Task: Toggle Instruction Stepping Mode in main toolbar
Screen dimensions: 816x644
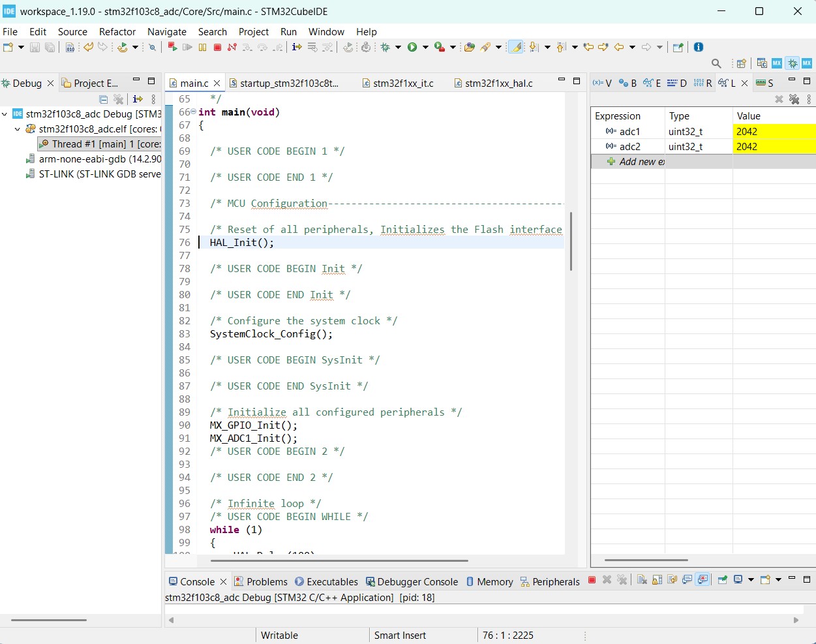Action: tap(297, 47)
